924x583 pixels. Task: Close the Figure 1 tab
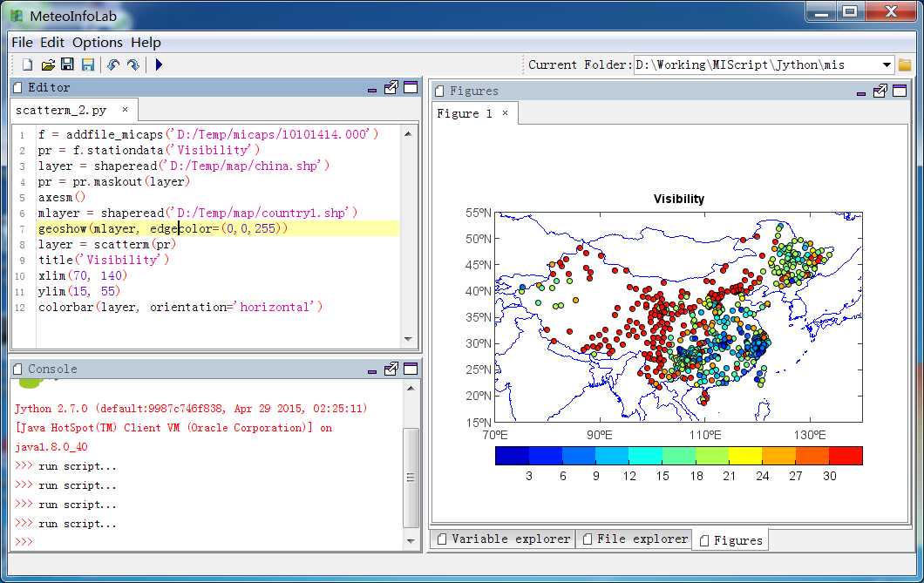coord(505,112)
